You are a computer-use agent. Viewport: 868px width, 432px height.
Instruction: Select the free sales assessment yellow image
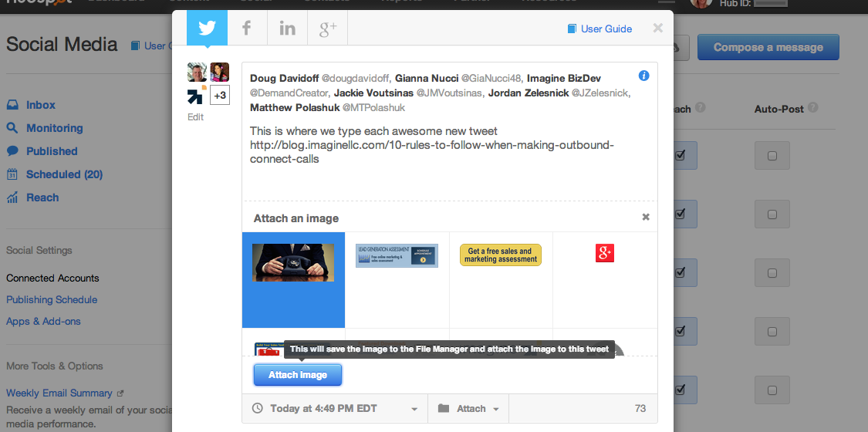pos(501,255)
